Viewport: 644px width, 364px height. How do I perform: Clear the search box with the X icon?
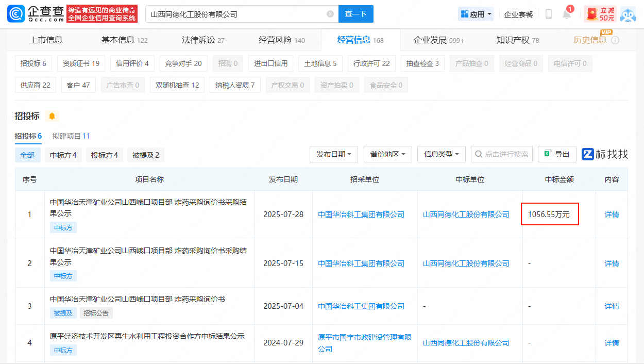coord(330,14)
